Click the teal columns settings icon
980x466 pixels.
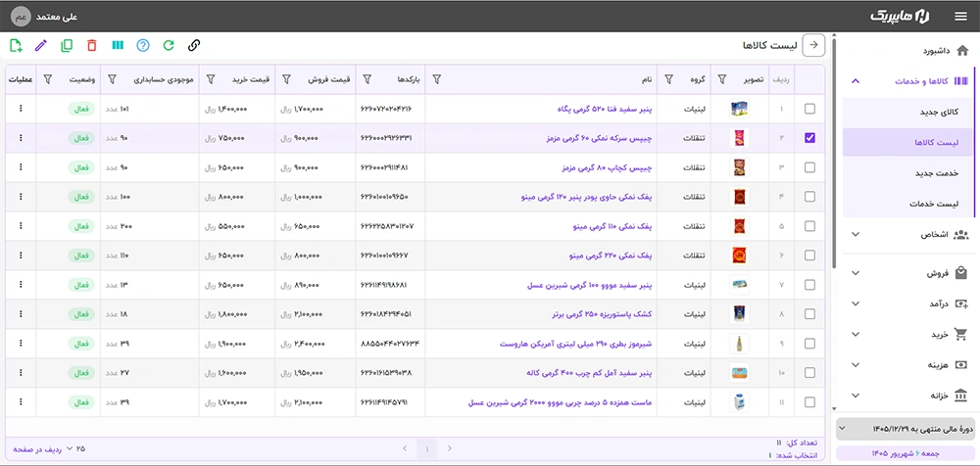click(118, 45)
